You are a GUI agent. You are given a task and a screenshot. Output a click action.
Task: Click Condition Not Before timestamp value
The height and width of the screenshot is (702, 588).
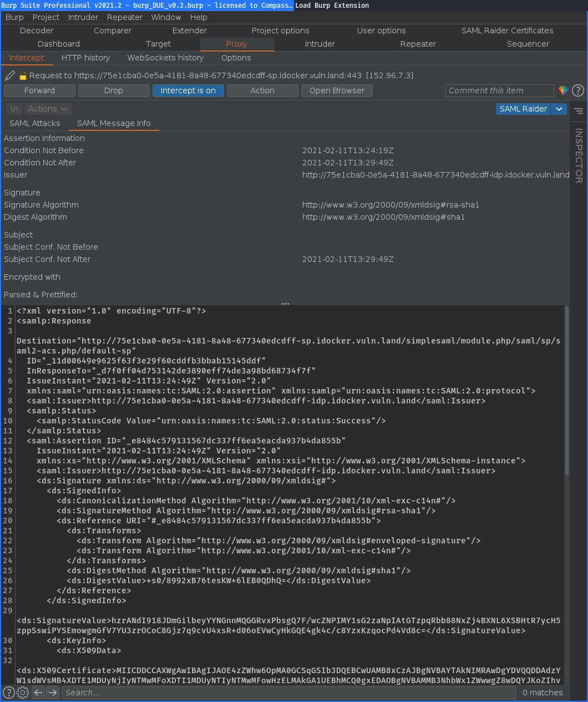click(348, 150)
